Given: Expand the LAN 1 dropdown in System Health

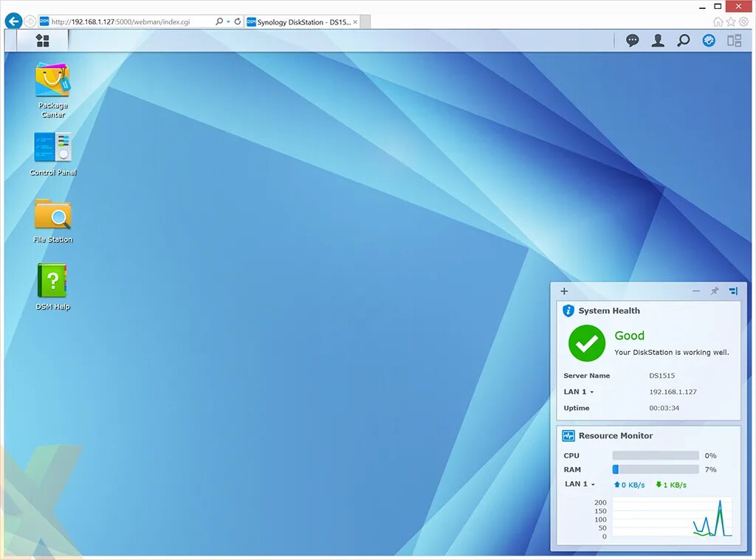Looking at the screenshot, I should 591,392.
